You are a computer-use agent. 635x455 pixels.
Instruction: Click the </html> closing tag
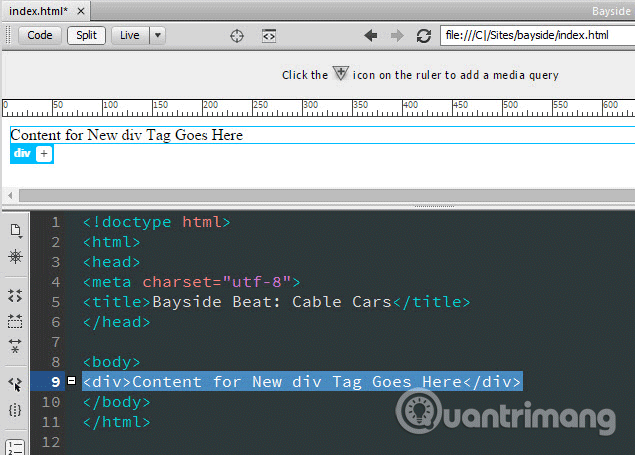(117, 422)
